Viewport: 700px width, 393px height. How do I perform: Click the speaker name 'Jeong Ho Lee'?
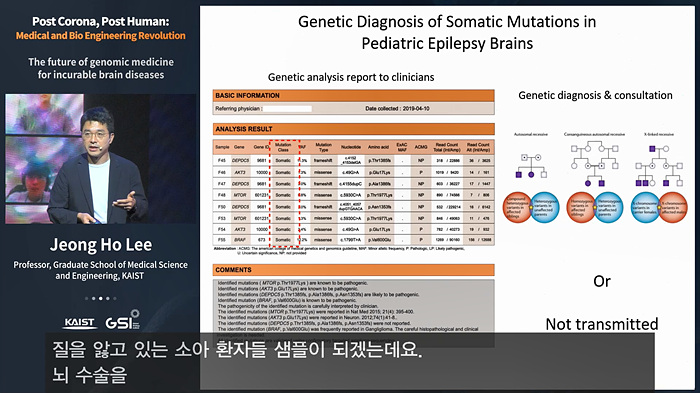(x=101, y=245)
